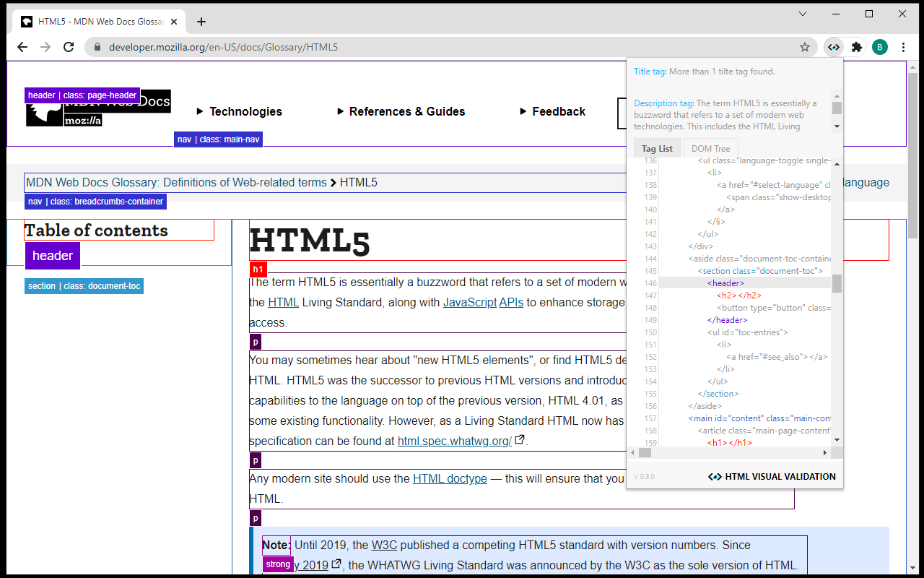Open the html.spec.whatwg.org link
This screenshot has width=924, height=578.
pos(454,441)
